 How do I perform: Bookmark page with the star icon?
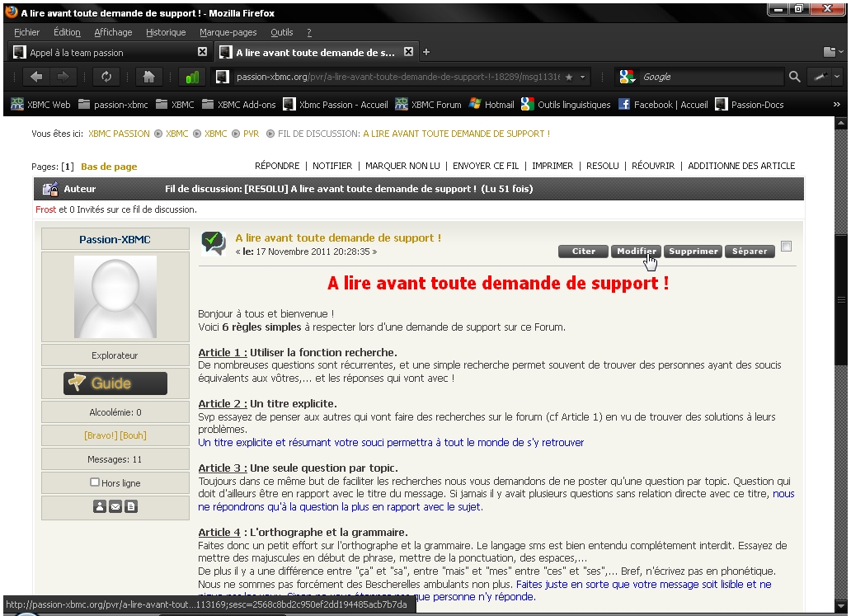coord(569,77)
